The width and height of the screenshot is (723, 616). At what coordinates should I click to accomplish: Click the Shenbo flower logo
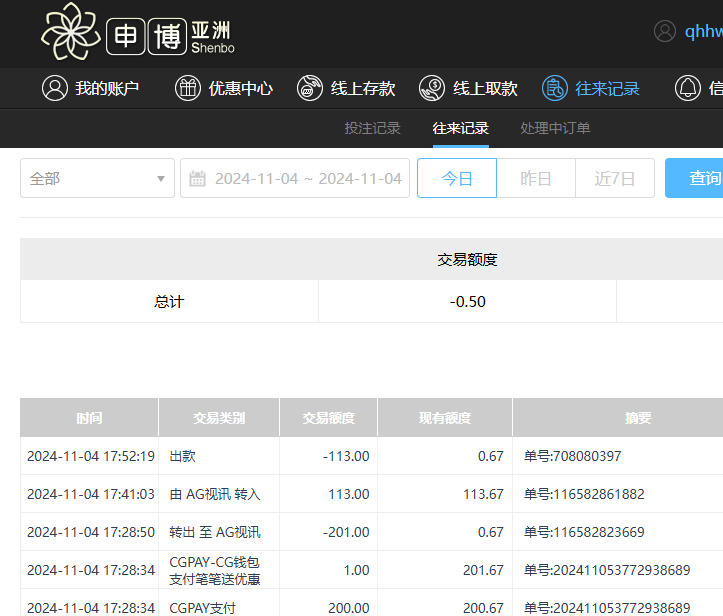point(72,31)
